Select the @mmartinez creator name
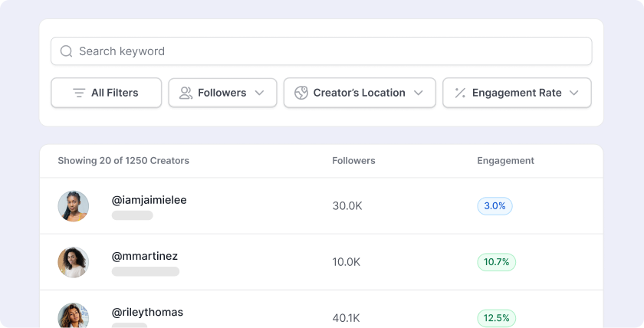Viewport: 644px width, 328px height. pos(145,256)
